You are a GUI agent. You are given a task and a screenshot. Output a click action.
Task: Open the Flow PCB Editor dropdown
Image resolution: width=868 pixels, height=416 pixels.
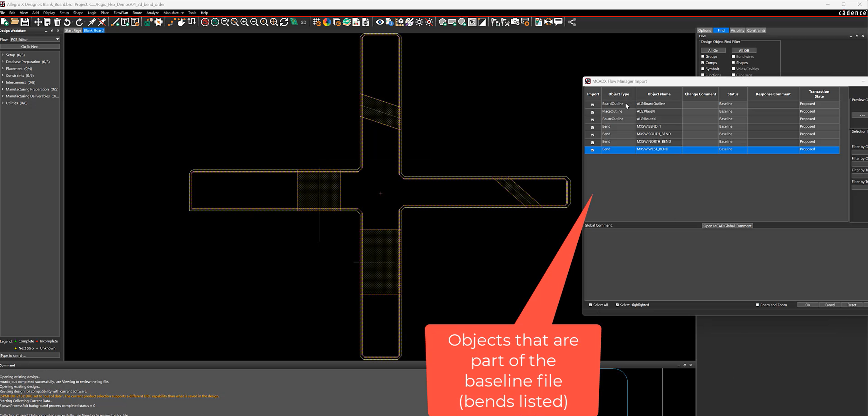point(35,39)
